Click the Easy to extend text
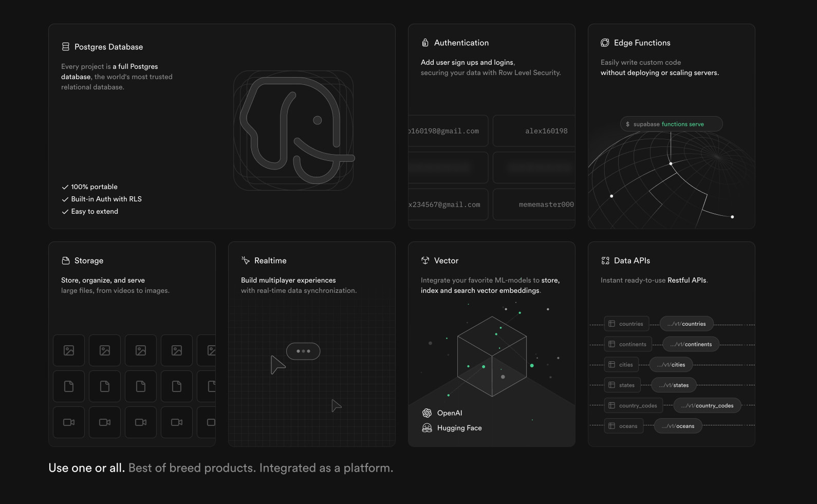The height and width of the screenshot is (504, 817). click(x=95, y=212)
